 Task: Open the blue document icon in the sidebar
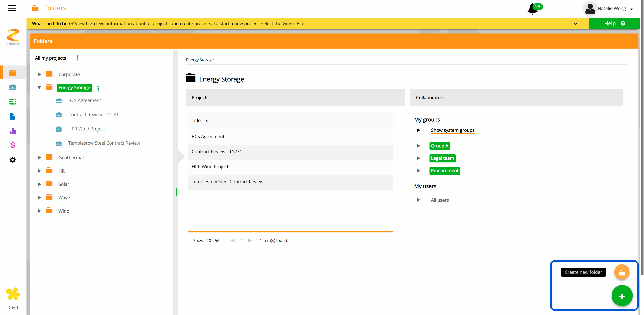point(12,116)
